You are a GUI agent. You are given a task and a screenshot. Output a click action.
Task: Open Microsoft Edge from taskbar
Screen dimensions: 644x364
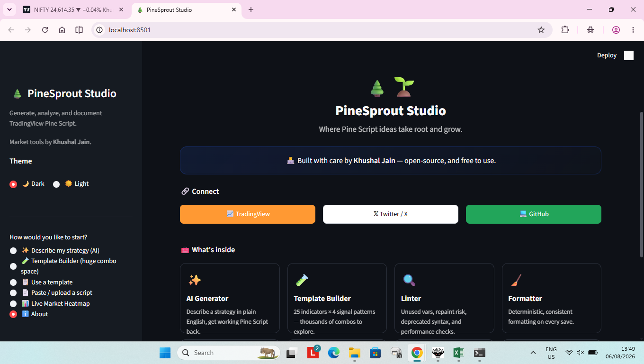[334, 353]
